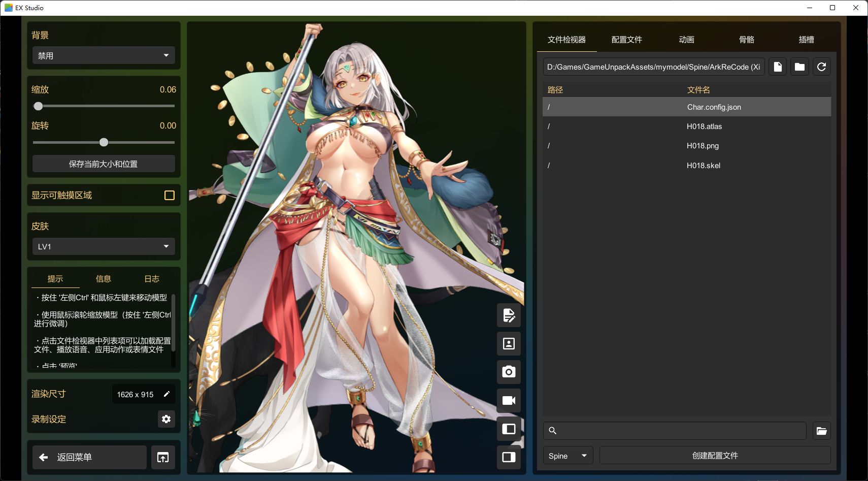The height and width of the screenshot is (481, 868).
Task: Switch to the 配置文件 tab
Action: 627,40
